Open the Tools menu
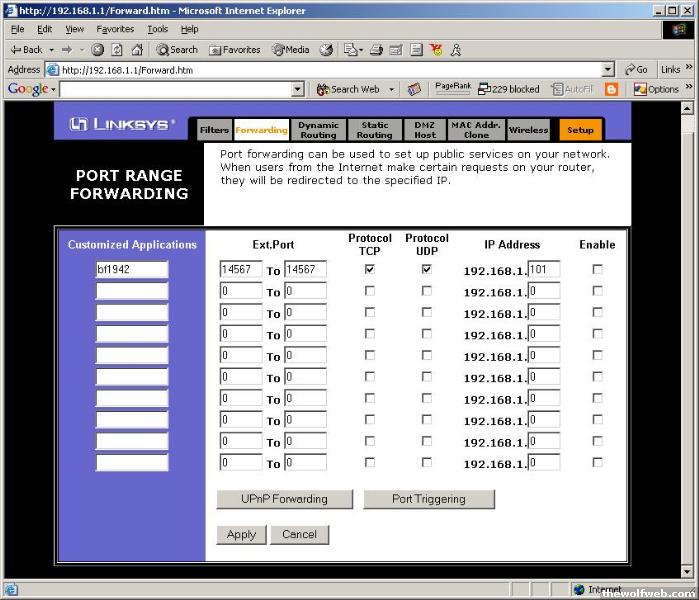699x600 pixels. tap(158, 29)
